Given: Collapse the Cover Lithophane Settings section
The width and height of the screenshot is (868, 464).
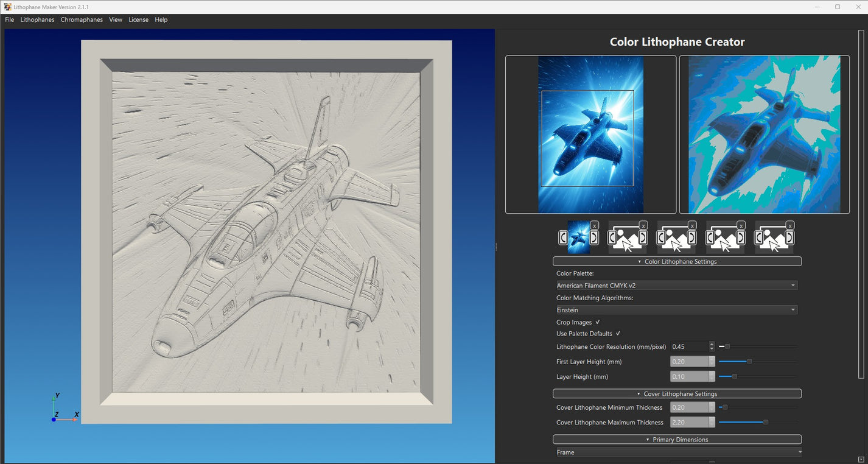Looking at the screenshot, I should tap(677, 393).
